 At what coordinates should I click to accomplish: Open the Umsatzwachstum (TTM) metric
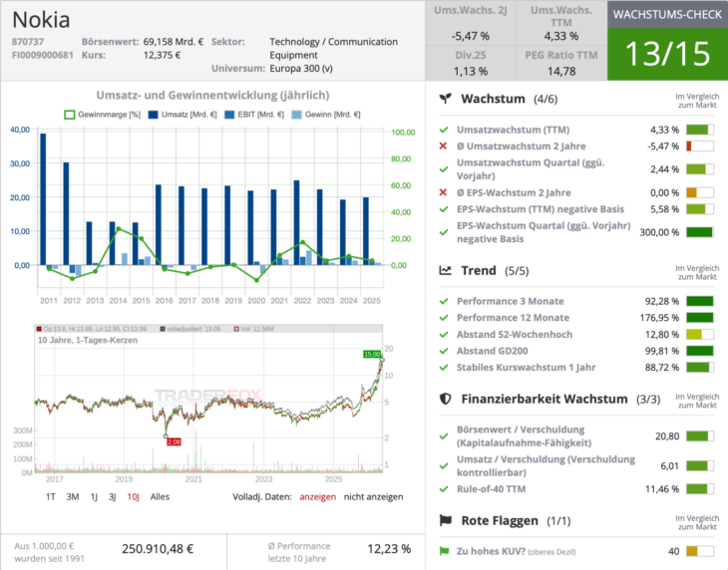513,130
